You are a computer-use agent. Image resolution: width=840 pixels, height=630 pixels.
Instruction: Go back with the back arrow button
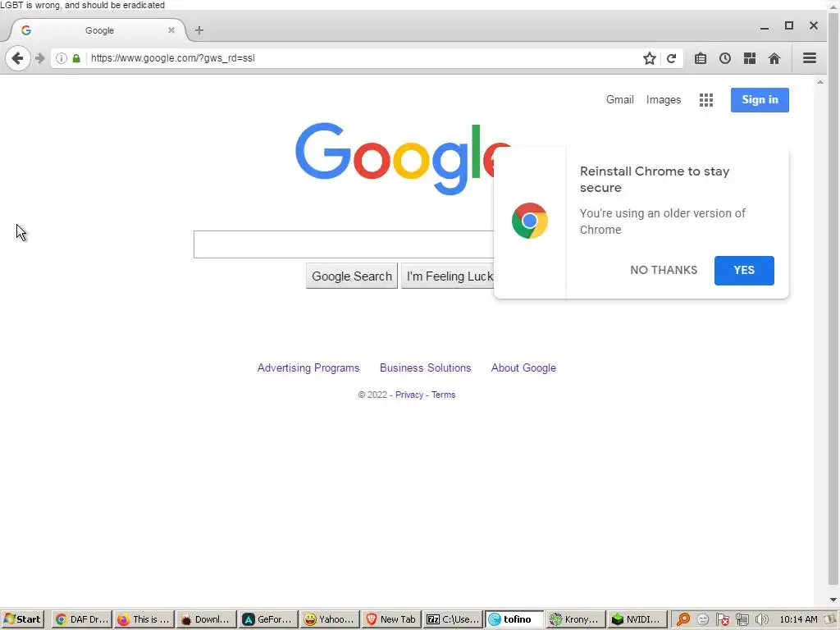(17, 58)
